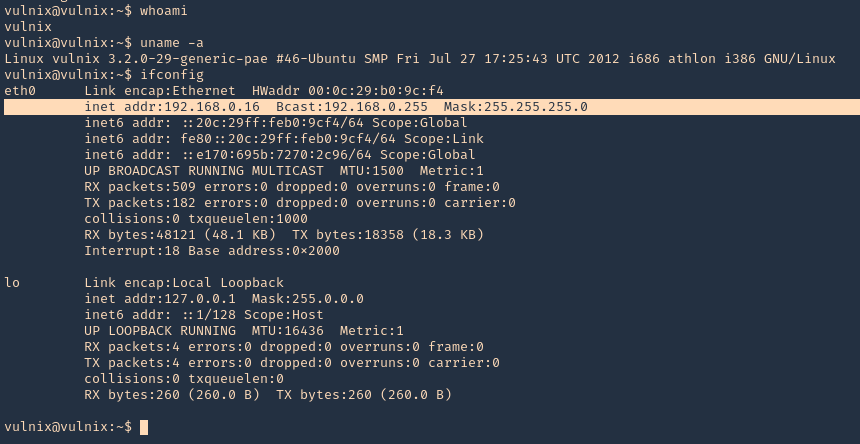Click the RX packets:509 line
Image resolution: width=860 pixels, height=444 pixels.
(x=292, y=187)
